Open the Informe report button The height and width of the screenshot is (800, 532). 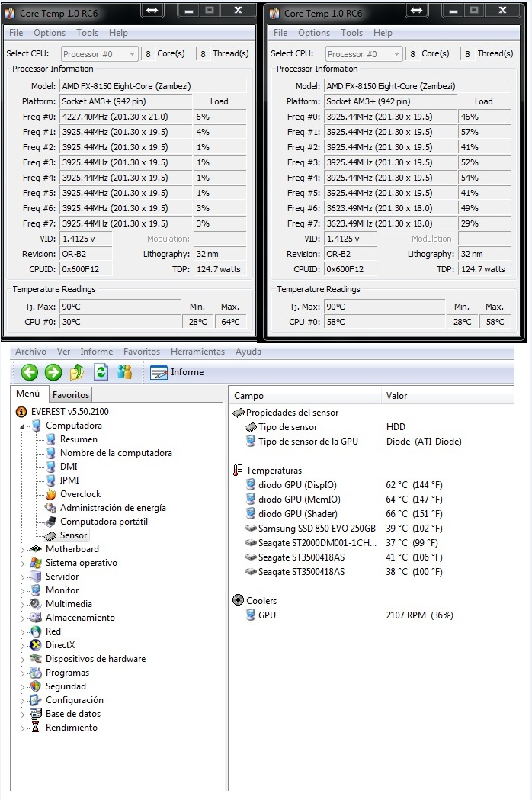click(x=177, y=372)
